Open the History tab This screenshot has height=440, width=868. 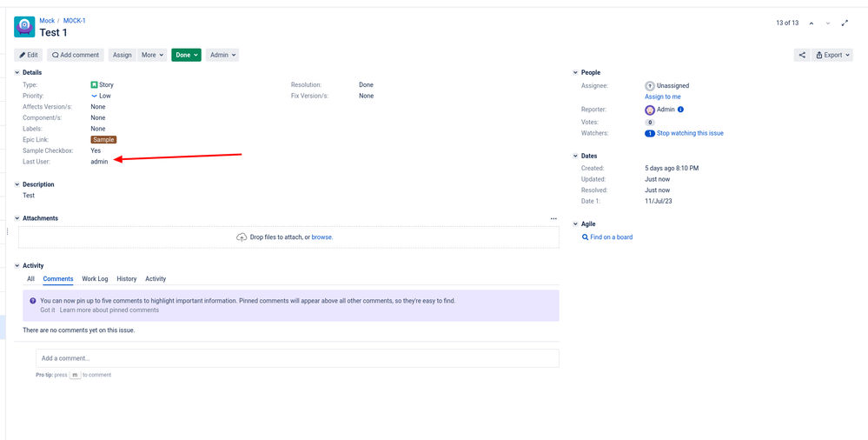127,279
